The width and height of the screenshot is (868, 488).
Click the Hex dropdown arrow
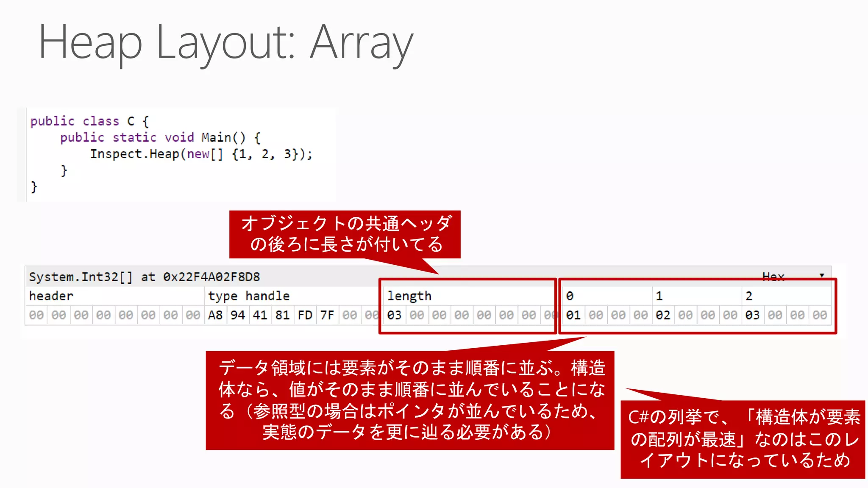(822, 276)
